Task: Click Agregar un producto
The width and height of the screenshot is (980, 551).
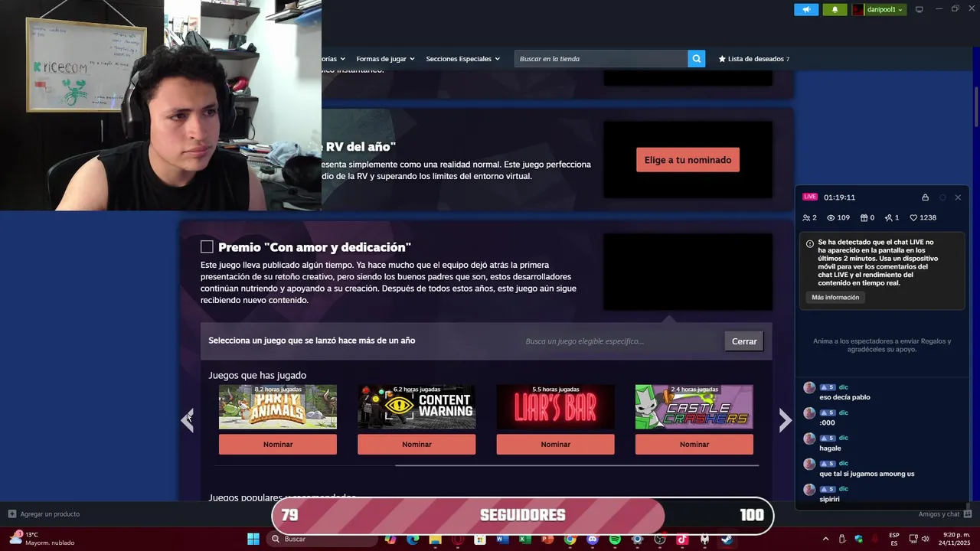Action: click(44, 514)
